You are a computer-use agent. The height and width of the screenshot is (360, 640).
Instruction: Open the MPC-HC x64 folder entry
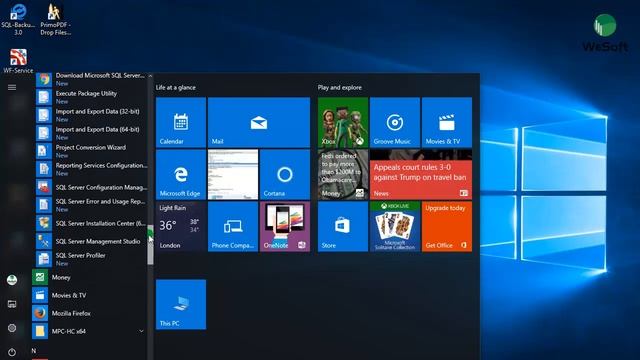tap(90, 331)
